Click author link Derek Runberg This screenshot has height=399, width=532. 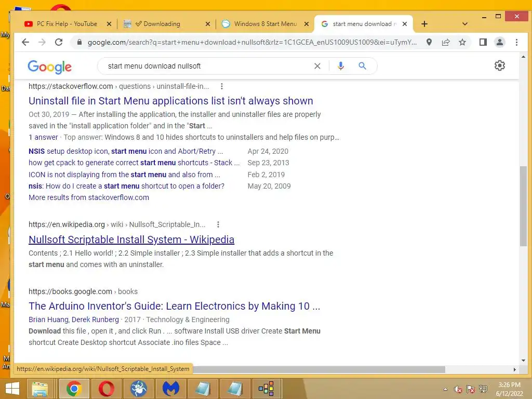coord(96,320)
